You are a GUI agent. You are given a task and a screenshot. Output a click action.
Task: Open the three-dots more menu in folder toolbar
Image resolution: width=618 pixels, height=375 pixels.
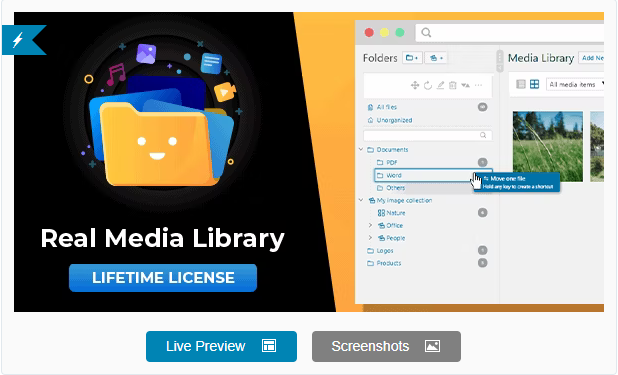tap(478, 85)
